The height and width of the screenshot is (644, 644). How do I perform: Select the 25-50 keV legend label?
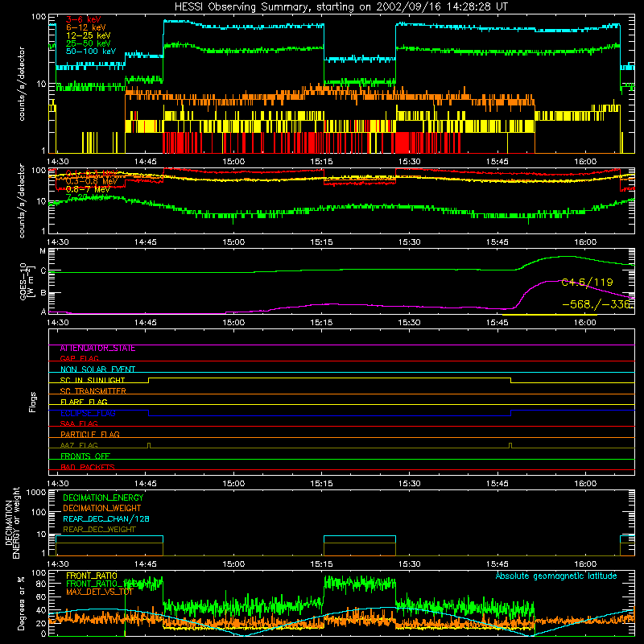click(88, 43)
